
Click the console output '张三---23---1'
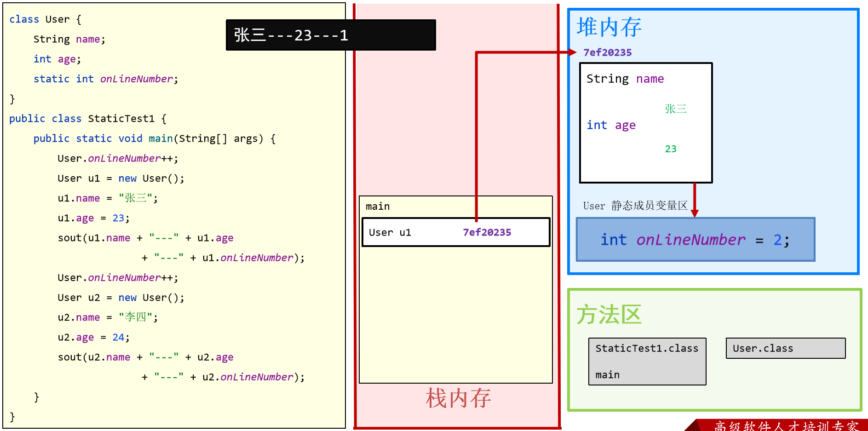(291, 35)
